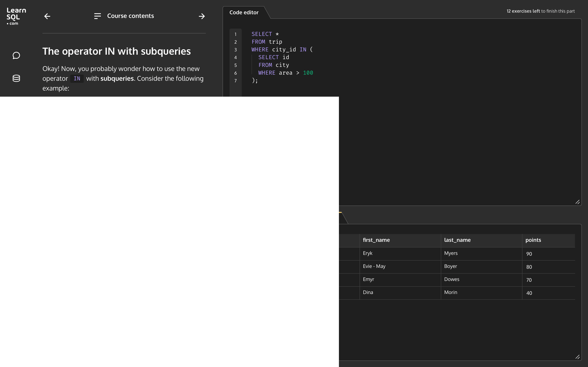Open the database tables icon
The height and width of the screenshot is (367, 588).
(x=16, y=78)
